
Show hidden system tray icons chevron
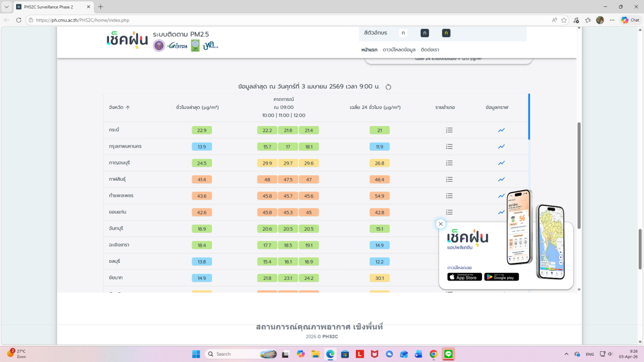(x=566, y=354)
